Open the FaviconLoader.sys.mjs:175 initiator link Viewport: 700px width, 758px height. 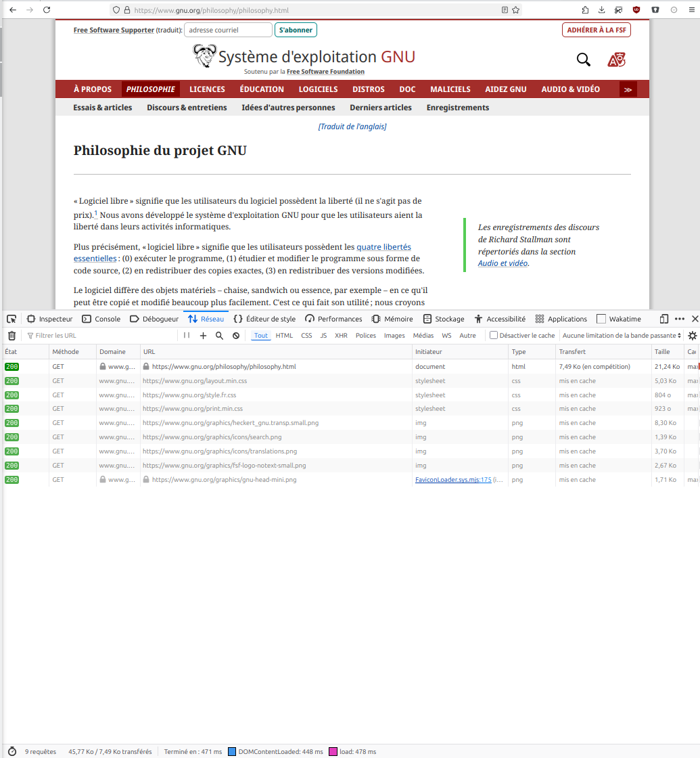(x=453, y=480)
